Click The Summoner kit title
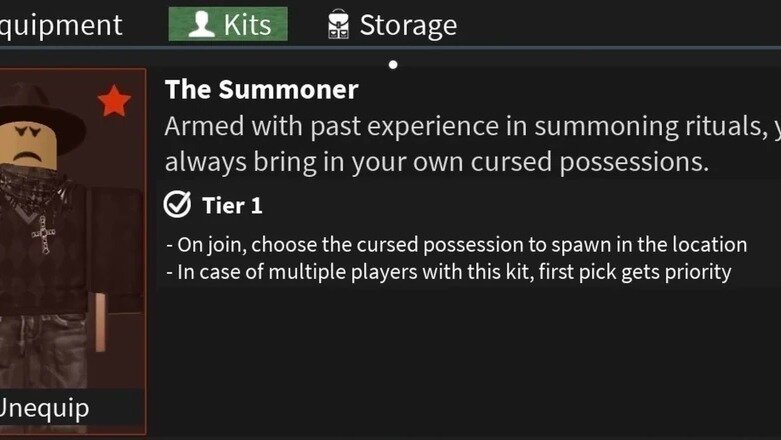The image size is (781, 440). tap(261, 89)
